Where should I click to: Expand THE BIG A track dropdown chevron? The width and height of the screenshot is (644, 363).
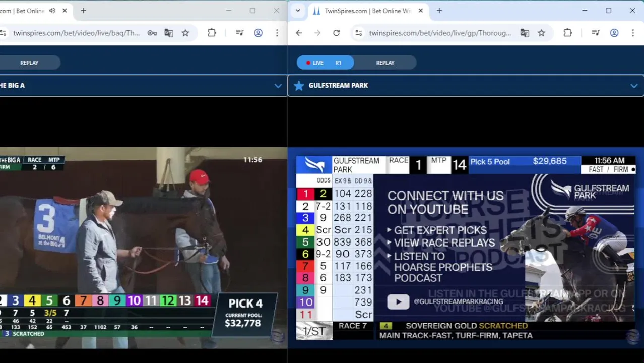(x=278, y=86)
